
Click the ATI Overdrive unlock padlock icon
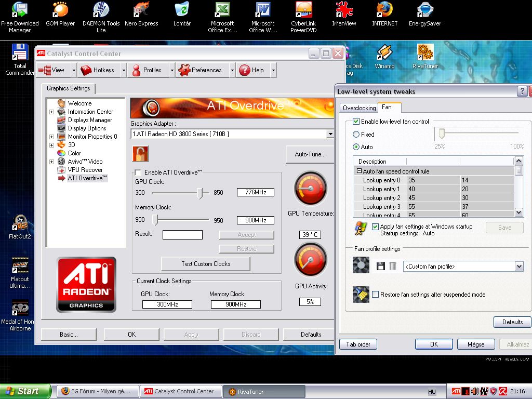tap(140, 154)
